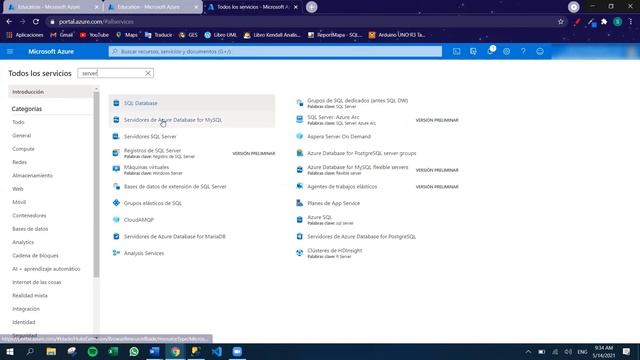Click the Azure SQL service icon
640x360 pixels.
[300, 220]
